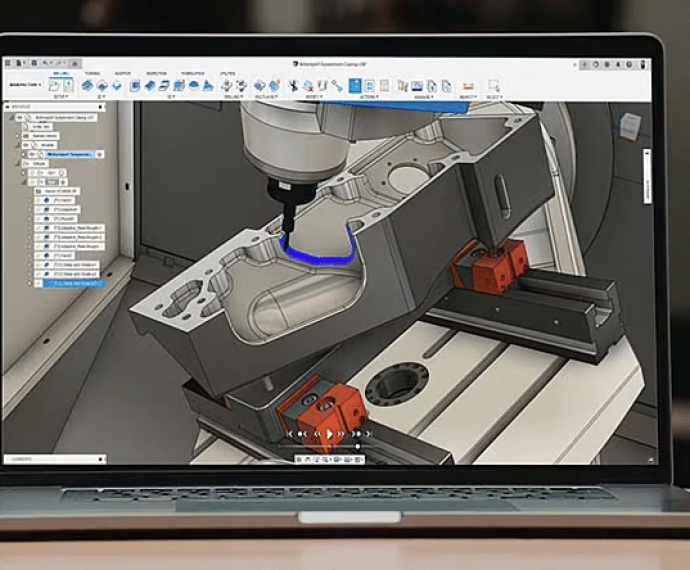The height and width of the screenshot is (570, 690).
Task: Click the ViewCube in the viewport corner
Action: 629,125
